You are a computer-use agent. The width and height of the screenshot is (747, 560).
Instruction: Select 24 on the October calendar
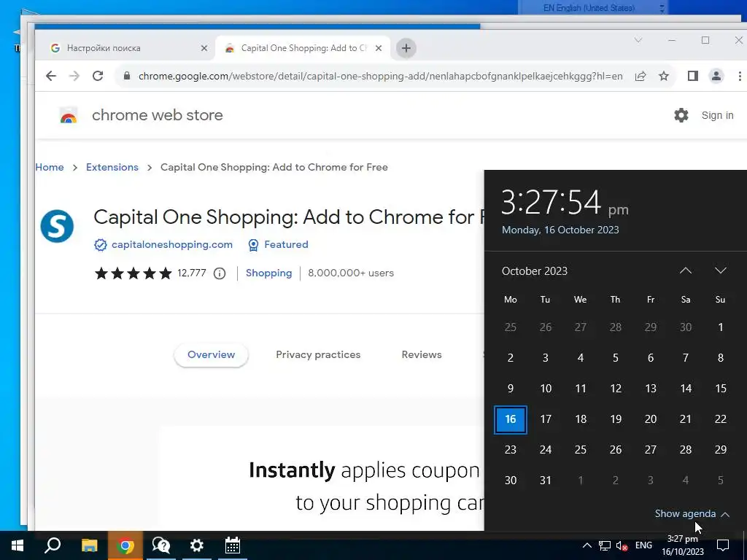[546, 450]
